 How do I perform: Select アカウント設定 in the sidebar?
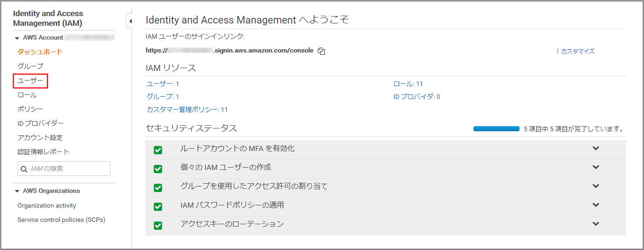[40, 138]
